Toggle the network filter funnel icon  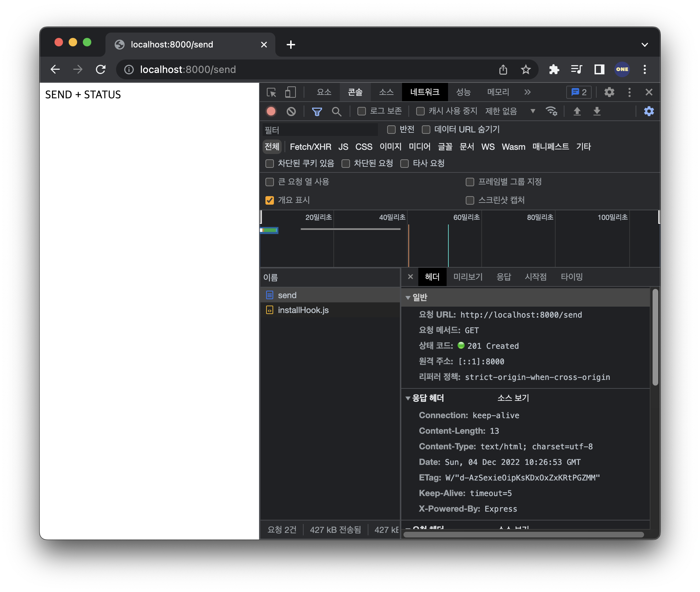tap(317, 112)
